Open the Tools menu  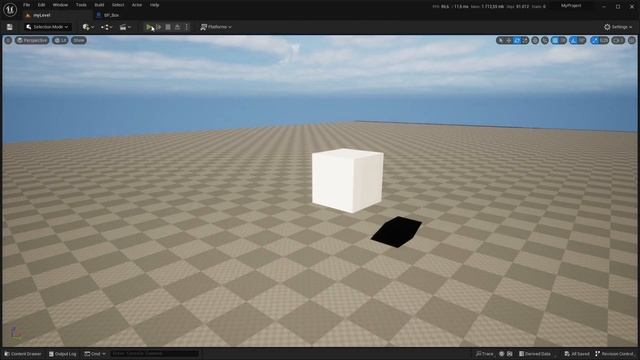tap(81, 5)
